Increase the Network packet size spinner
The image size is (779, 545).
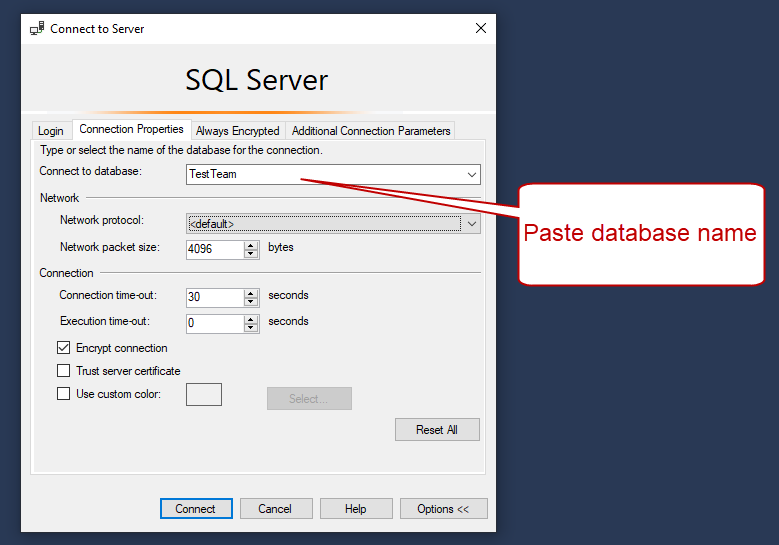click(x=251, y=245)
